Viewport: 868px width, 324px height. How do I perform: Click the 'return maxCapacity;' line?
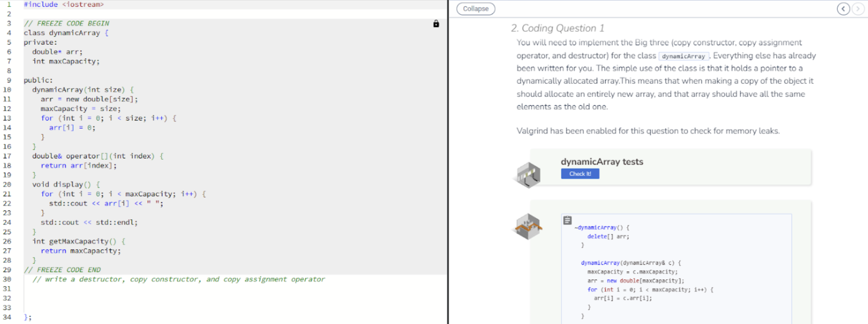click(x=80, y=251)
